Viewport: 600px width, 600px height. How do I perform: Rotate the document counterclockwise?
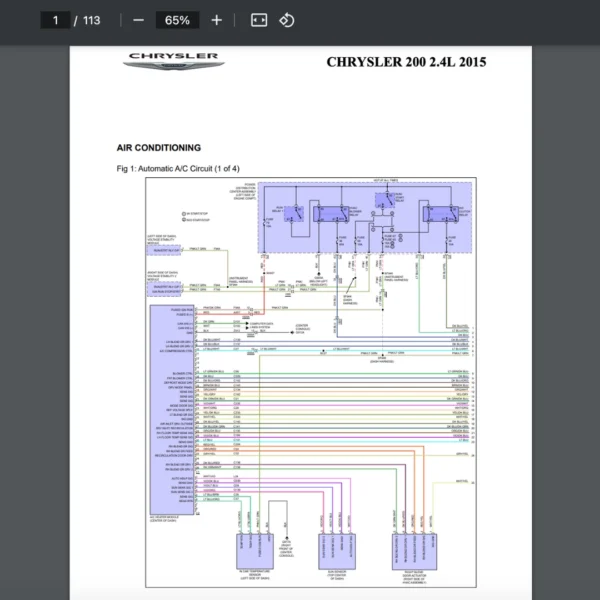[287, 20]
